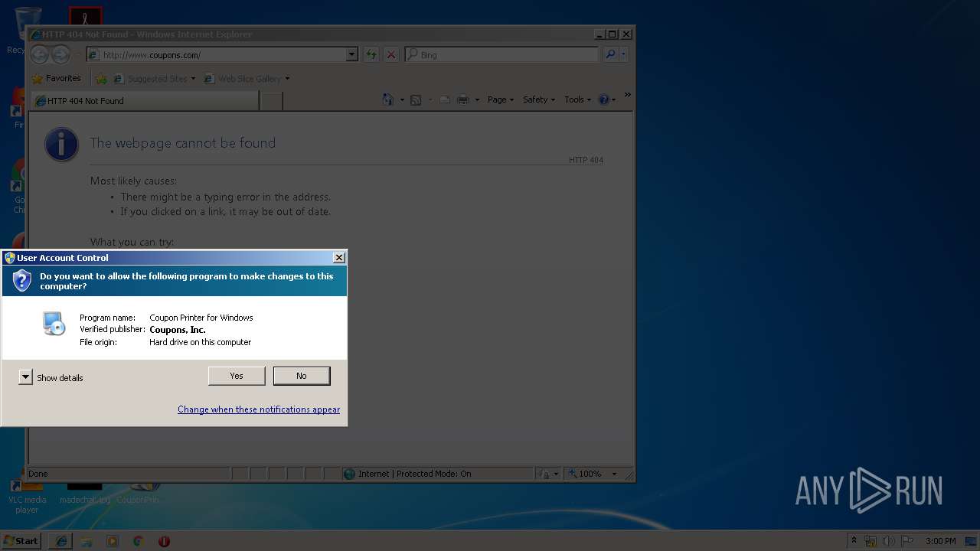The height and width of the screenshot is (551, 980).
Task: Click the 3:00 PM clock
Action: point(940,541)
